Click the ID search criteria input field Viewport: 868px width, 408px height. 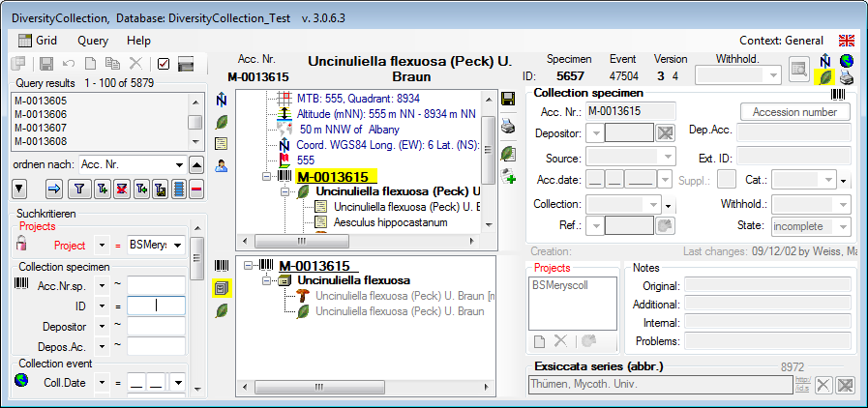[x=155, y=306]
